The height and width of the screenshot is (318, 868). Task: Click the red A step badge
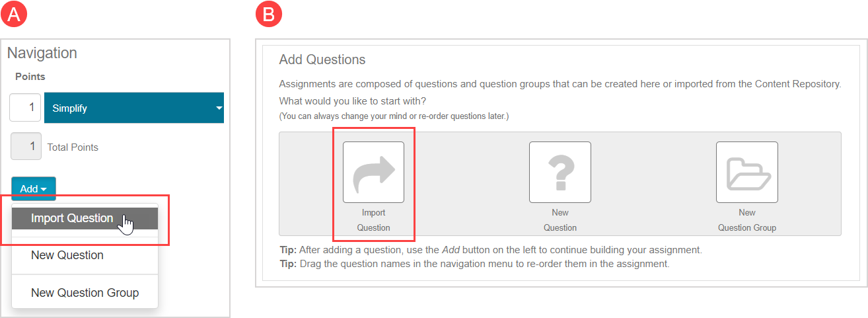point(14,15)
